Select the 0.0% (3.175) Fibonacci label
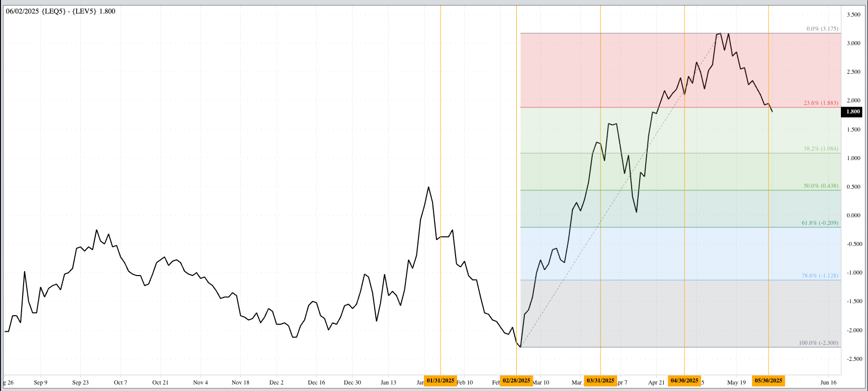Viewport: 868px width, 391px height. pyautogui.click(x=822, y=29)
